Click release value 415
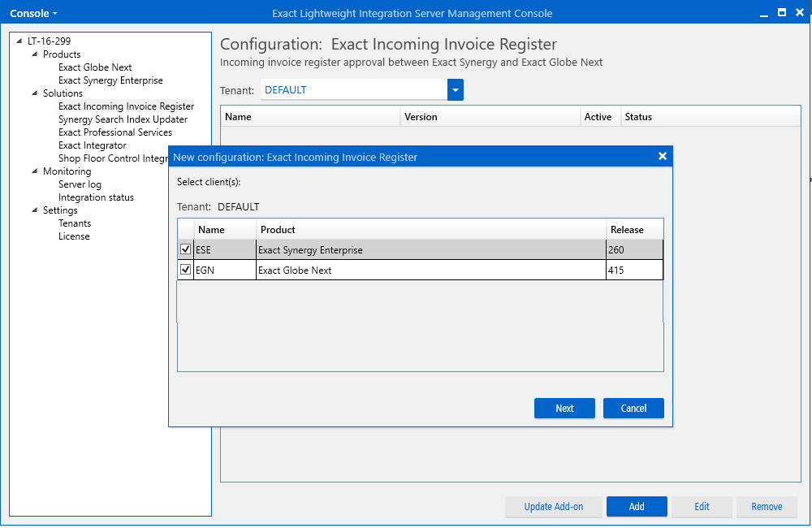 click(x=634, y=270)
